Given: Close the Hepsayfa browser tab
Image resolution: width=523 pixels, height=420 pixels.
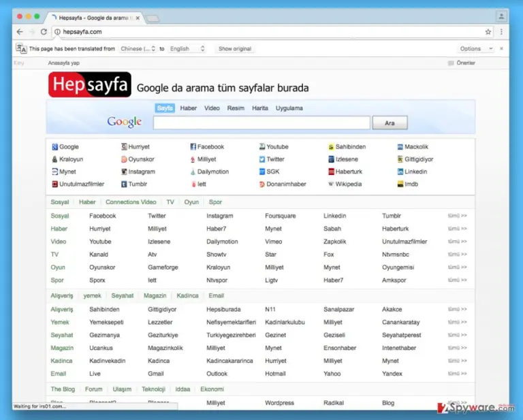Looking at the screenshot, I should click(x=138, y=18).
